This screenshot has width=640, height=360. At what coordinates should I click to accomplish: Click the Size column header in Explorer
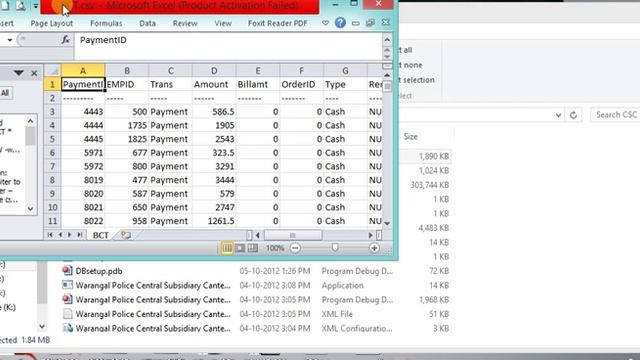[x=411, y=137]
